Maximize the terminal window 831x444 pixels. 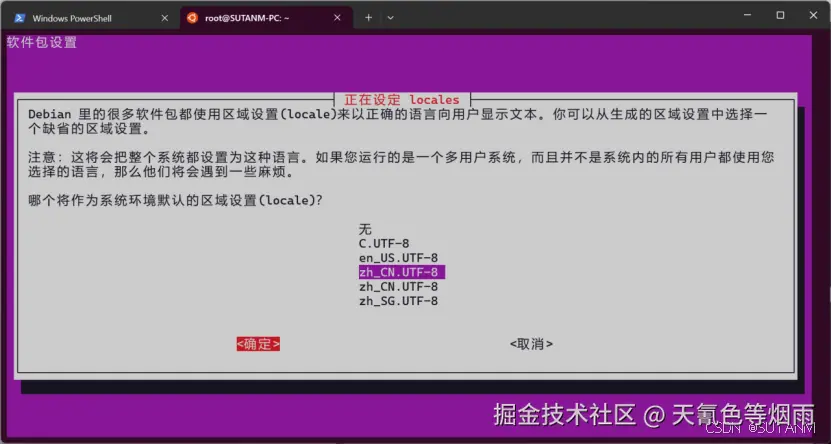point(780,15)
